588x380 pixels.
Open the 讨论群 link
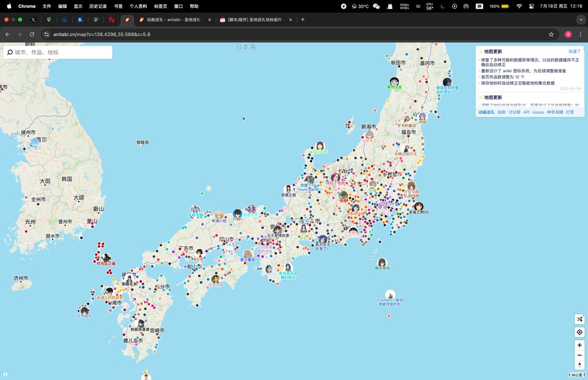pos(514,112)
